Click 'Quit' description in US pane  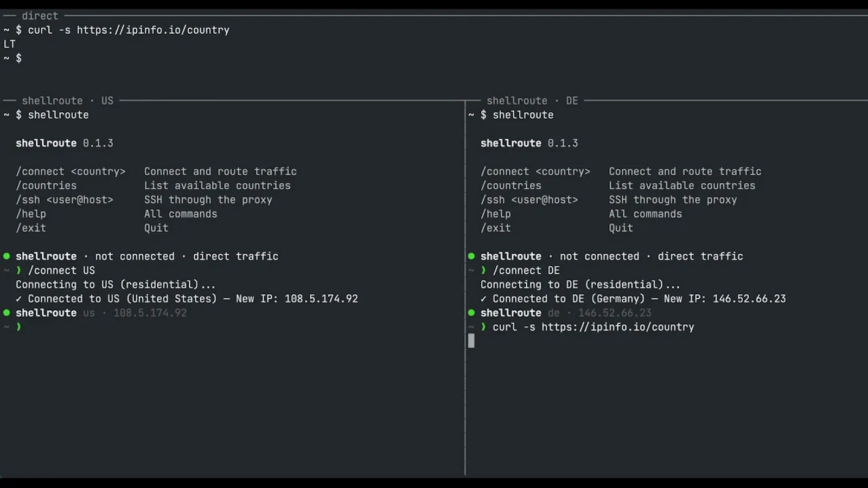point(156,228)
